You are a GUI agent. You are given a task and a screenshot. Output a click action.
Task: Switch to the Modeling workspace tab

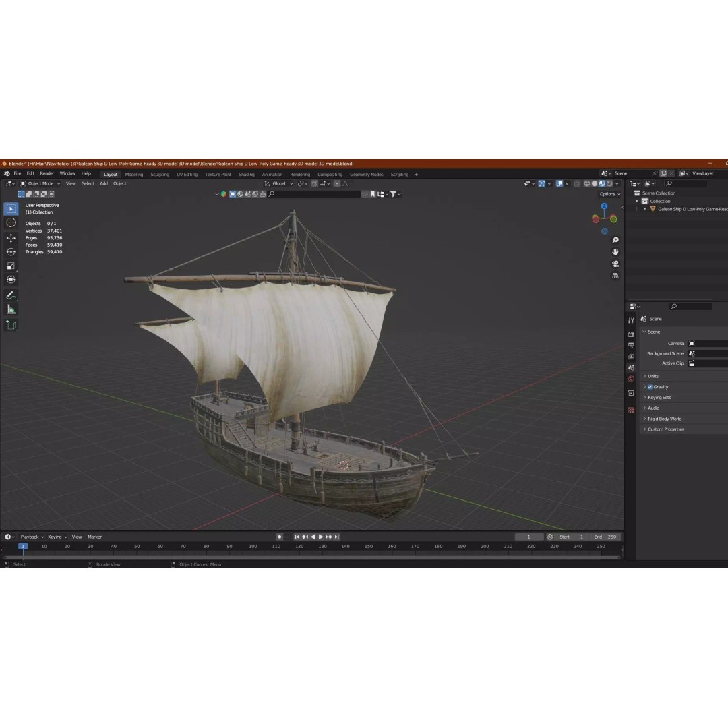[133, 175]
